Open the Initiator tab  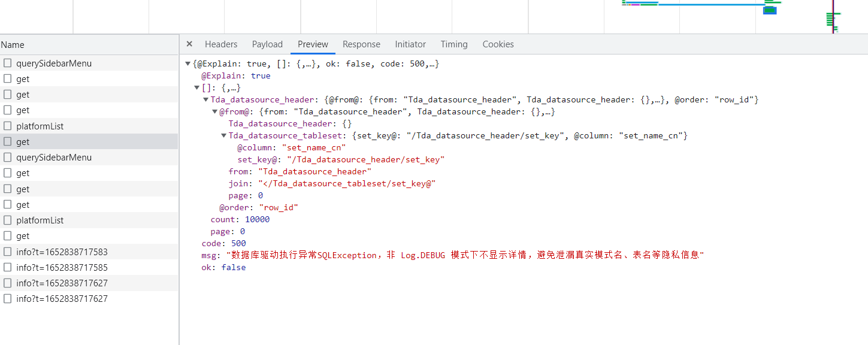[410, 44]
